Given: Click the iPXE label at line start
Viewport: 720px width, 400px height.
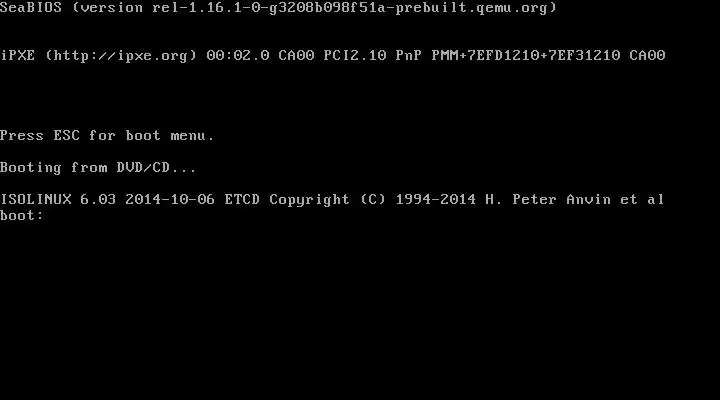Looking at the screenshot, I should (x=17, y=56).
